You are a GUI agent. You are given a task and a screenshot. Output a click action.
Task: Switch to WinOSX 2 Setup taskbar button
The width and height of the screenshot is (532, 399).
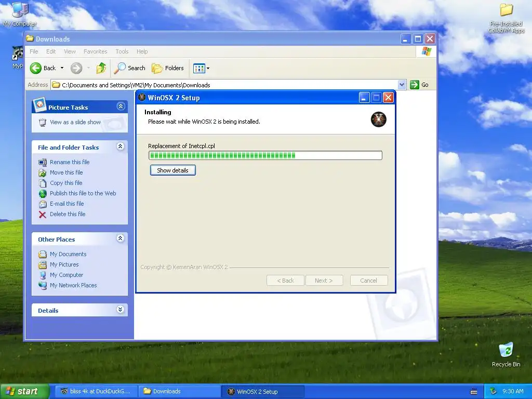pyautogui.click(x=263, y=391)
